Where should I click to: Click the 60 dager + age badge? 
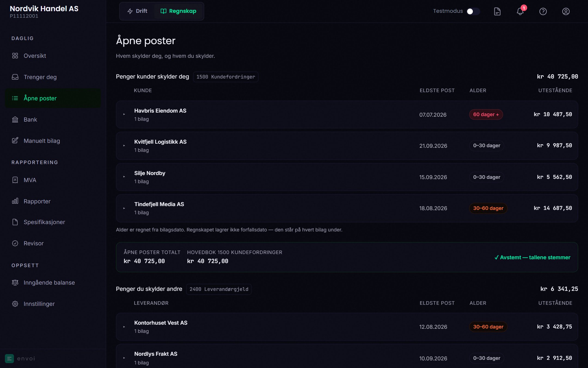tap(486, 114)
